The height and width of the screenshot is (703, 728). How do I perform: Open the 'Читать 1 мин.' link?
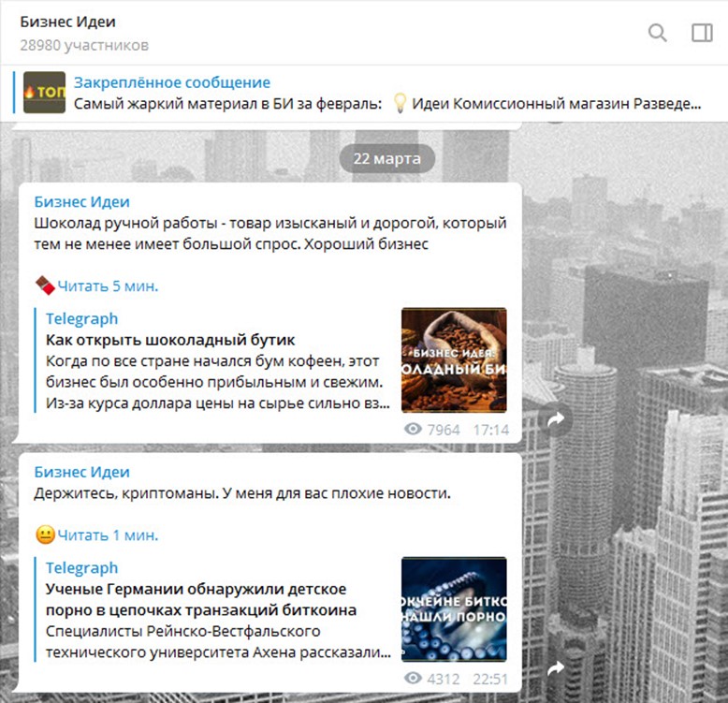[x=108, y=535]
